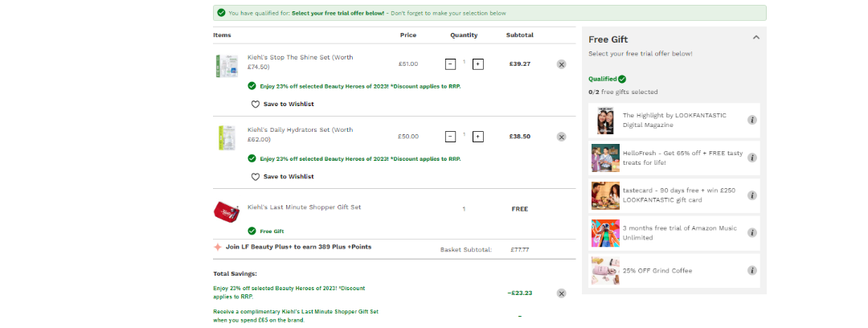Image resolution: width=868 pixels, height=328 pixels.
Task: Collapse the Free Gift panel
Action: tap(755, 37)
